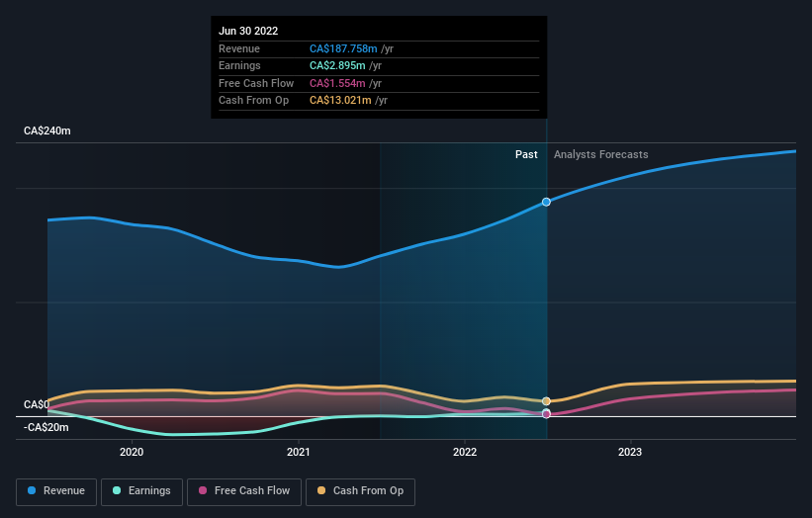Click the pink Free Cash Flow data point
This screenshot has height=518, width=812.
(546, 414)
